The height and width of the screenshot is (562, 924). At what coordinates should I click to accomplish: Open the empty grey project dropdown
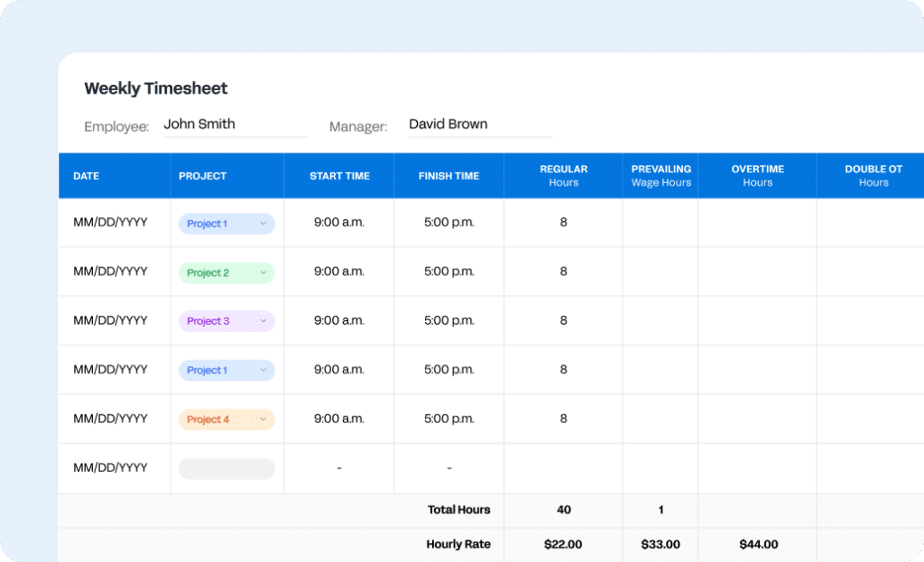coord(226,469)
